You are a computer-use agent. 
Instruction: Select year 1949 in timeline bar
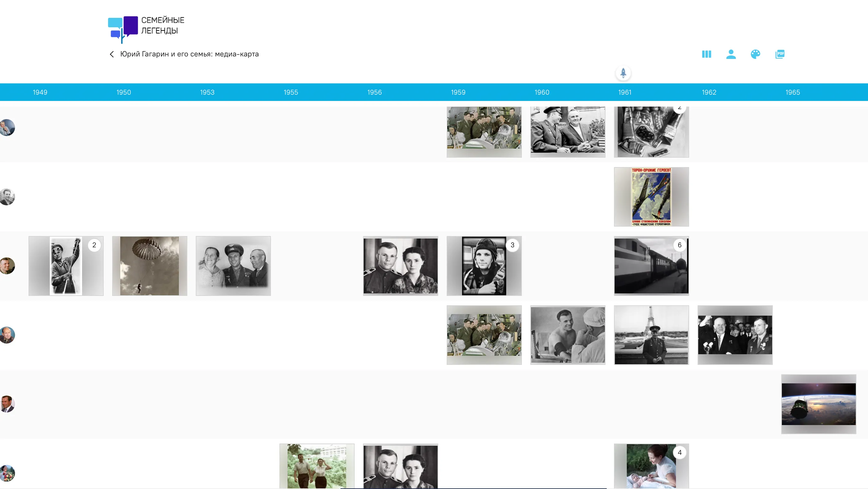[40, 92]
